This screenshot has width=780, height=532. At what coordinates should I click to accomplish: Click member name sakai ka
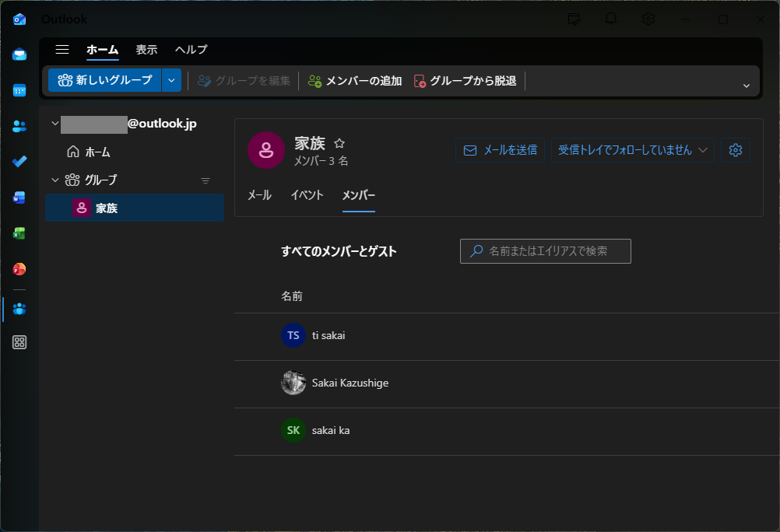pyautogui.click(x=331, y=431)
